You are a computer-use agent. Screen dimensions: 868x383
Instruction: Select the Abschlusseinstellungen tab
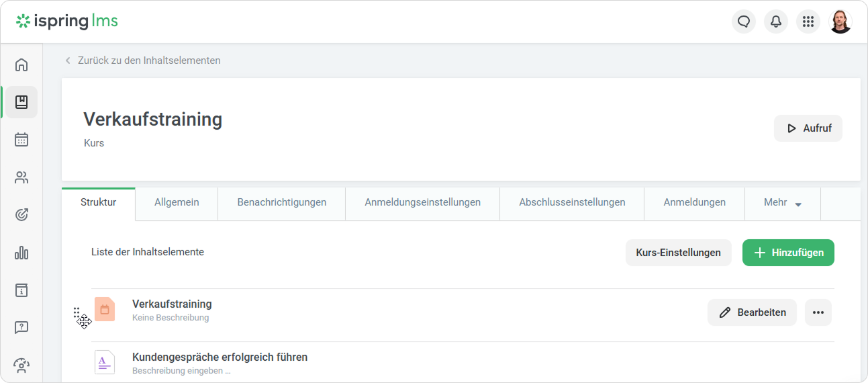pyautogui.click(x=572, y=202)
